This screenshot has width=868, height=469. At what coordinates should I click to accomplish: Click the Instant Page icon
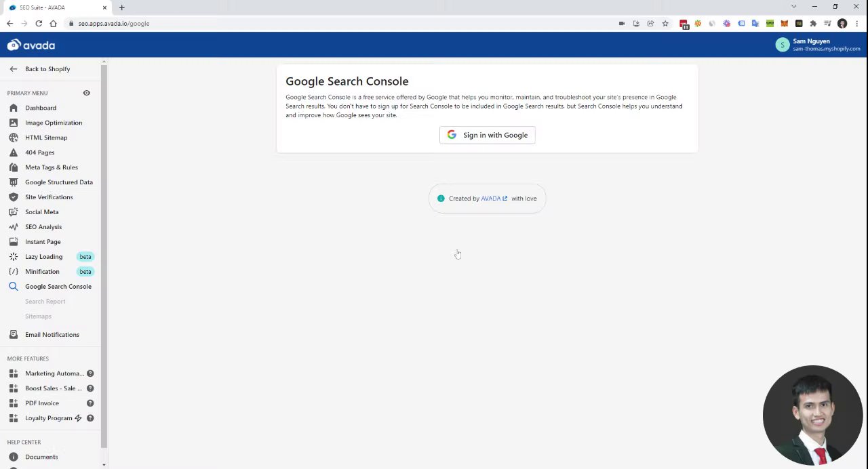click(14, 242)
